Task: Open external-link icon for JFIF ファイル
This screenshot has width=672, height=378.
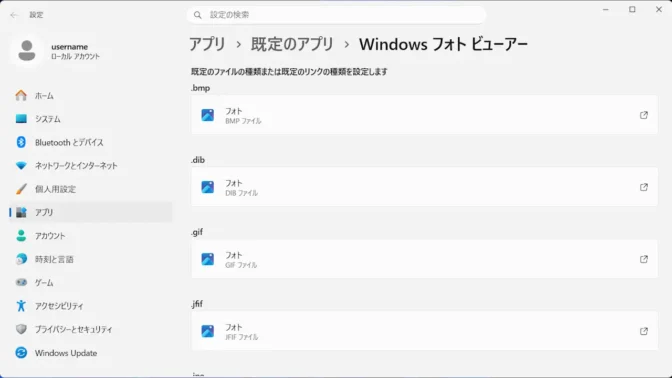Action: coord(644,331)
